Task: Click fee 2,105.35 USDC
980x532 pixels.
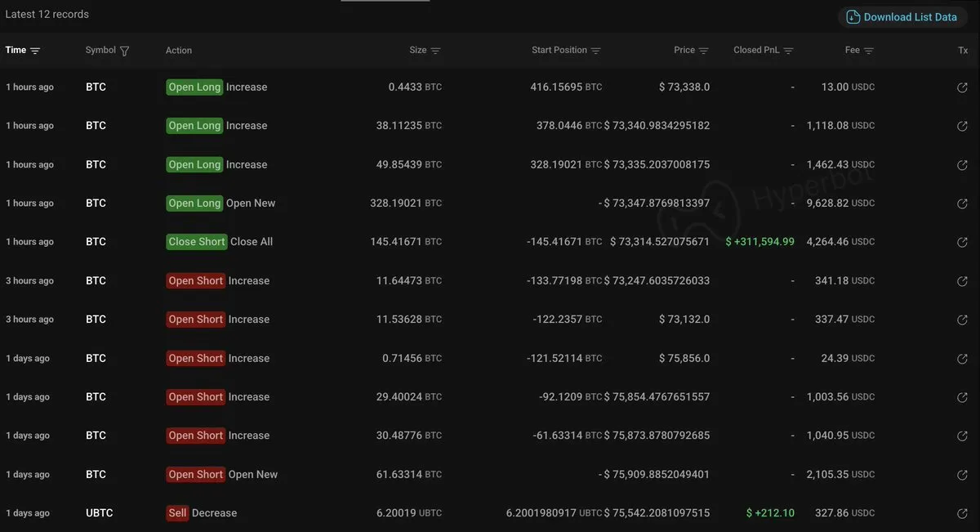Action: coord(840,475)
